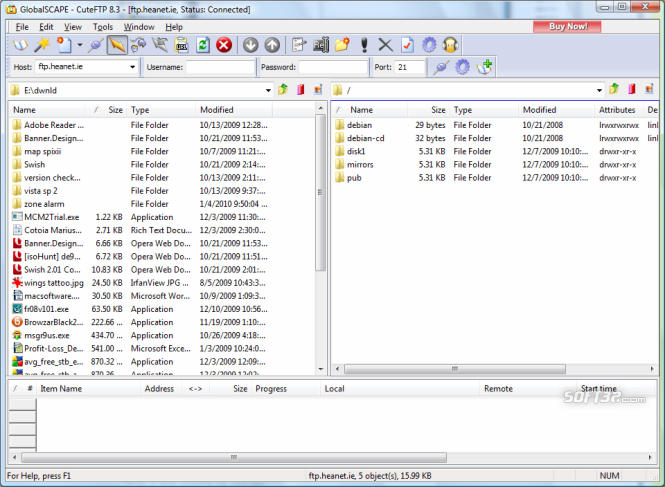
Task: Click the Properties checkmark document icon
Action: click(407, 45)
